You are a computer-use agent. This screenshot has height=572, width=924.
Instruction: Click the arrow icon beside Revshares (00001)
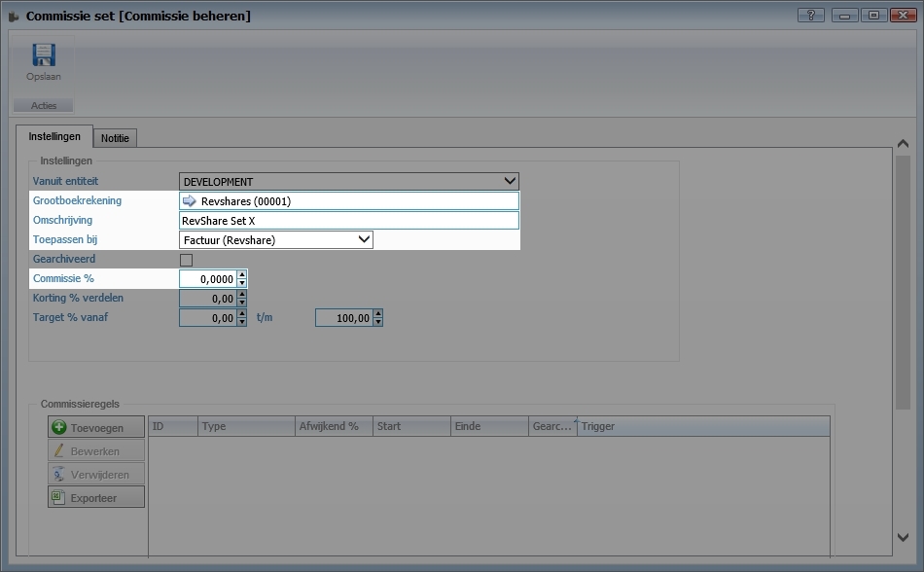(190, 201)
